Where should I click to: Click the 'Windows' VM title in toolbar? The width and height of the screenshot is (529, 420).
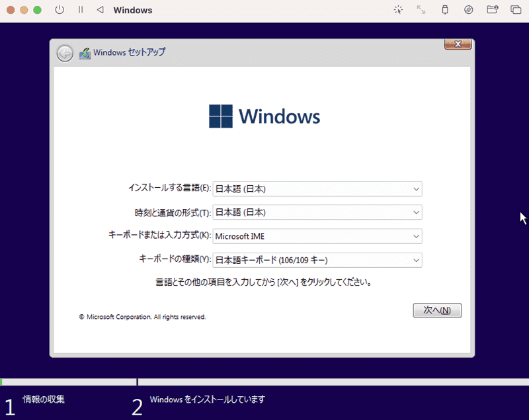point(133,10)
